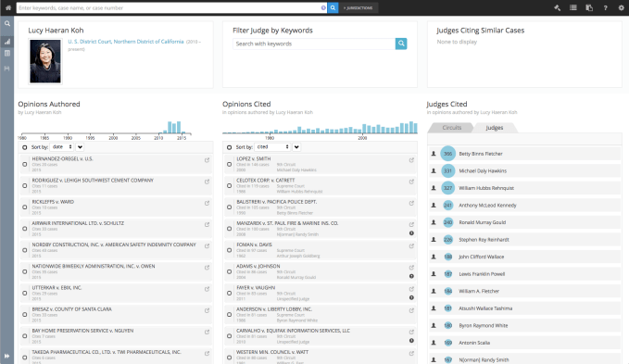
Task: Select radio for LOPEZ v. SMITH
Action: click(230, 164)
